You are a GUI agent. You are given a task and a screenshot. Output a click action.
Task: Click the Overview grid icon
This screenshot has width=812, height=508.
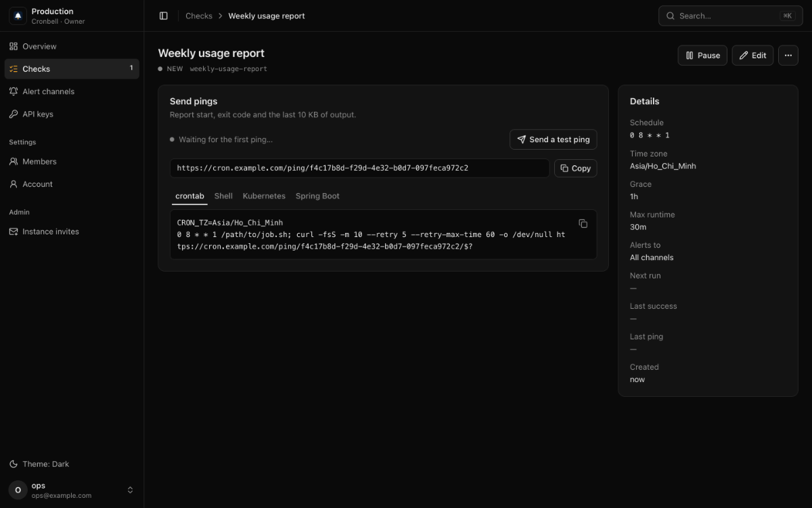click(x=14, y=46)
